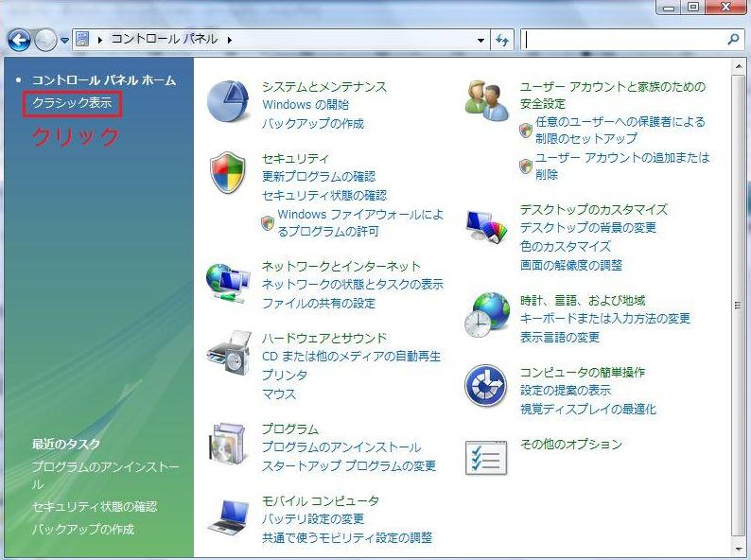Open the Hardware and Sound (ハードウェアとサウンド) icon
Viewport: 751px width, 560px height.
click(227, 354)
